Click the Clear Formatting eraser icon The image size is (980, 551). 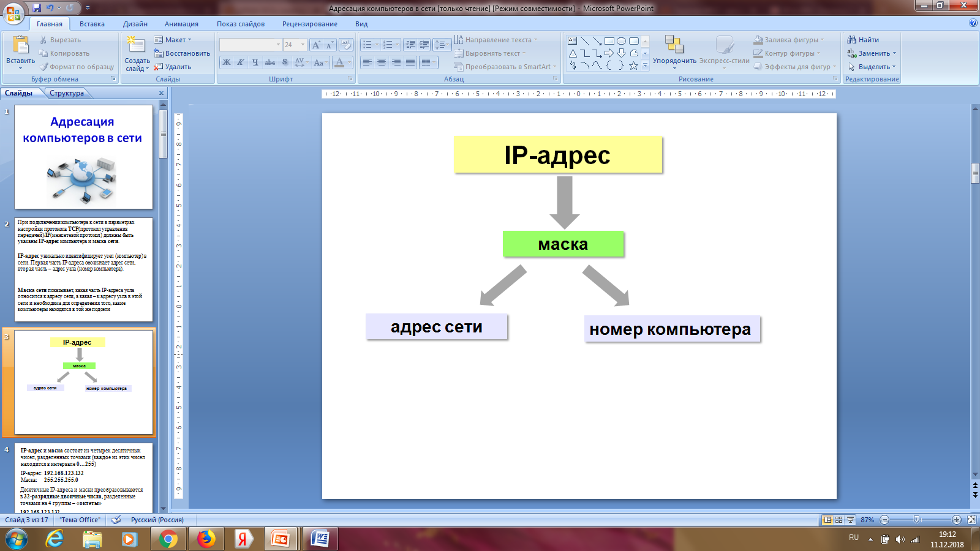coord(346,45)
